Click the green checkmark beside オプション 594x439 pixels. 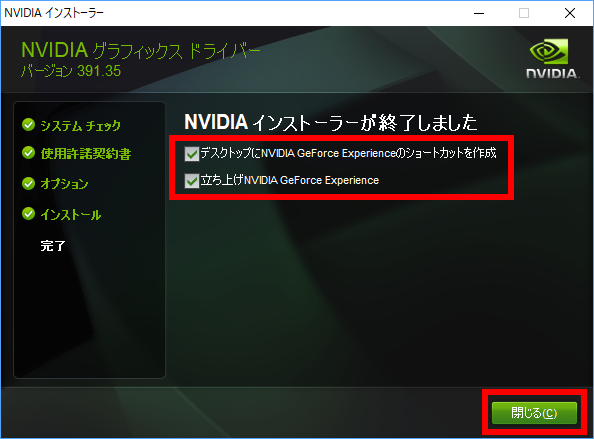(28, 183)
